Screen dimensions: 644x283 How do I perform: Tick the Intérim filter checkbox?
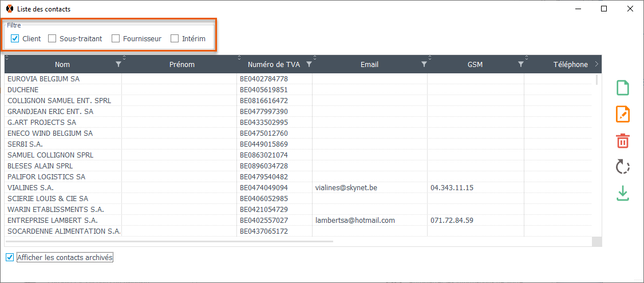[175, 39]
